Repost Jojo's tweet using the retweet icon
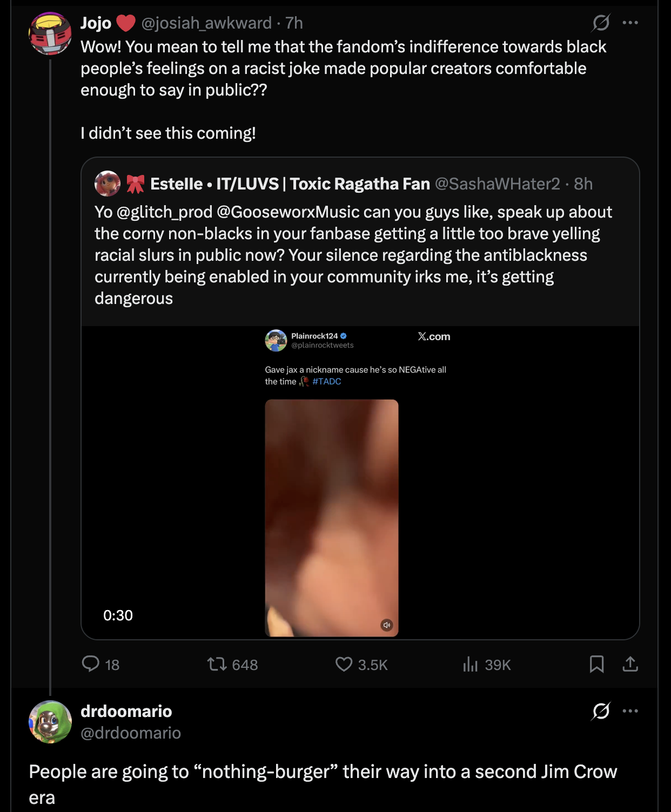Image resolution: width=671 pixels, height=812 pixels. [217, 664]
